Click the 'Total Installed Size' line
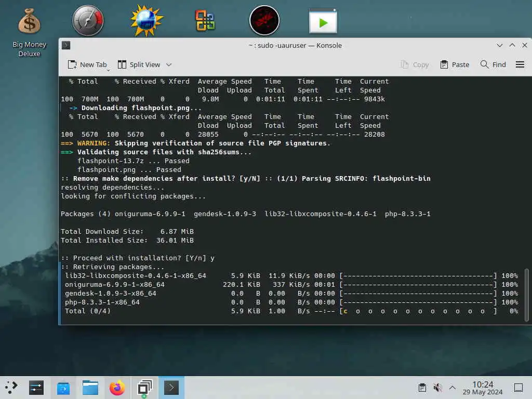 point(127,240)
